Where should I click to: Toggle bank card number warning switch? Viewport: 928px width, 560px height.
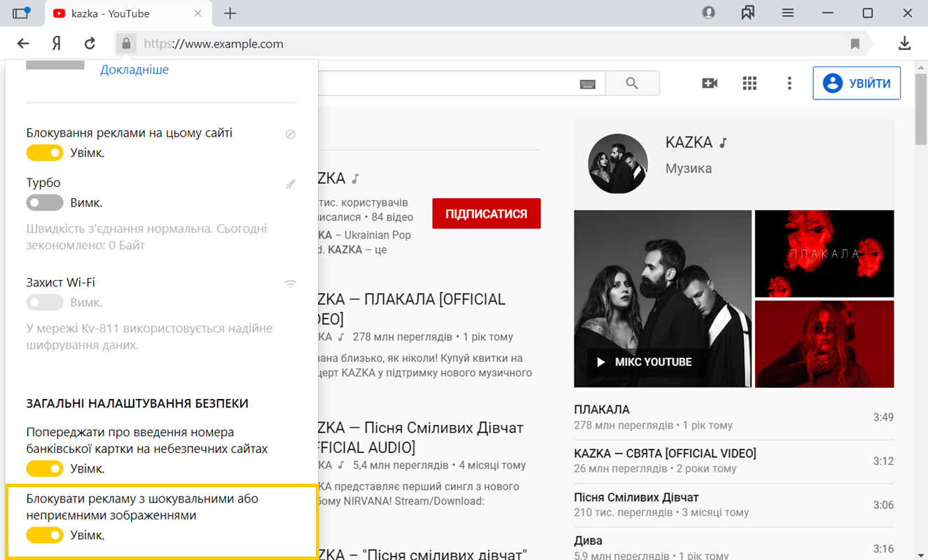pos(45,468)
